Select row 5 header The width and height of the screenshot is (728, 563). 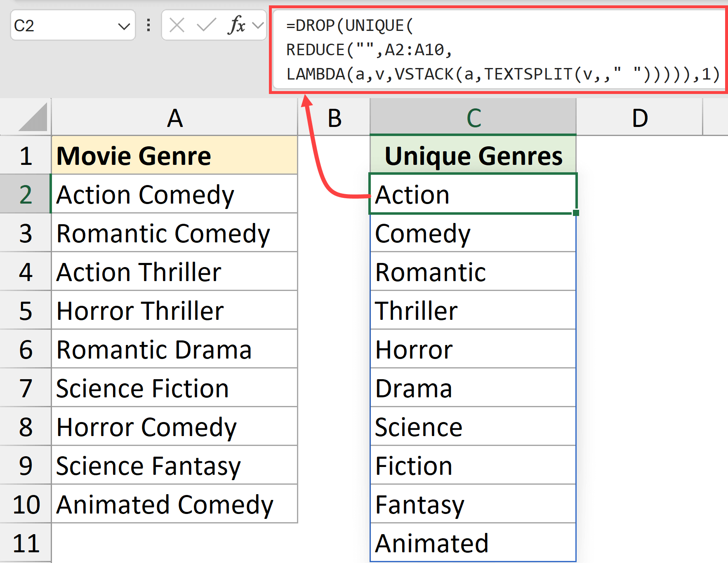[26, 311]
